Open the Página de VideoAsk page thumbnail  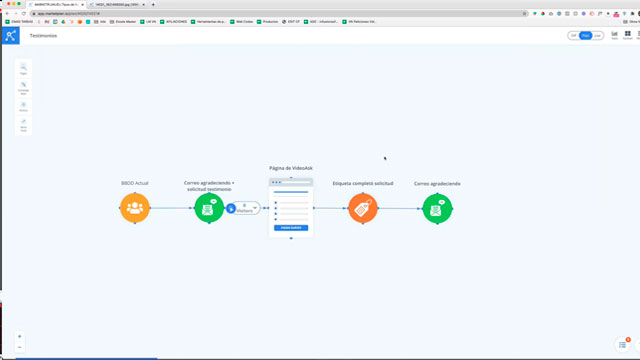pyautogui.click(x=291, y=208)
